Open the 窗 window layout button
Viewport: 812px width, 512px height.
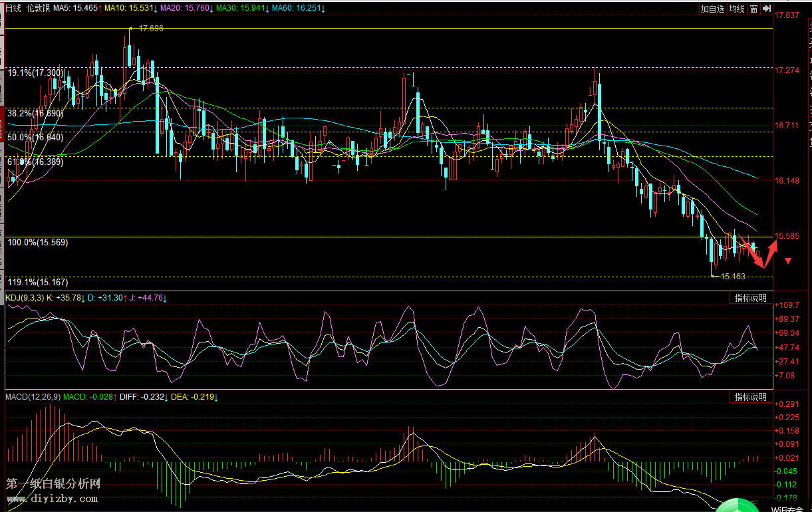coord(753,9)
